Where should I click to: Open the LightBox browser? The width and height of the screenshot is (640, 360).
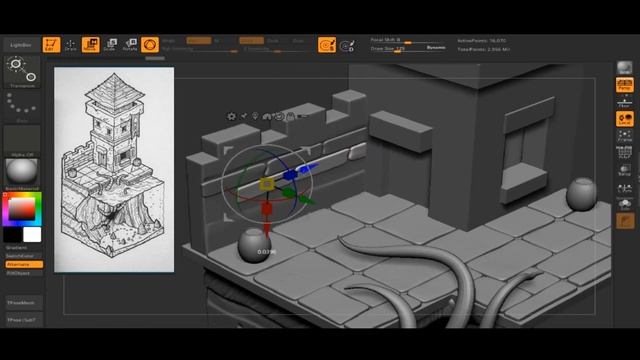[x=21, y=45]
